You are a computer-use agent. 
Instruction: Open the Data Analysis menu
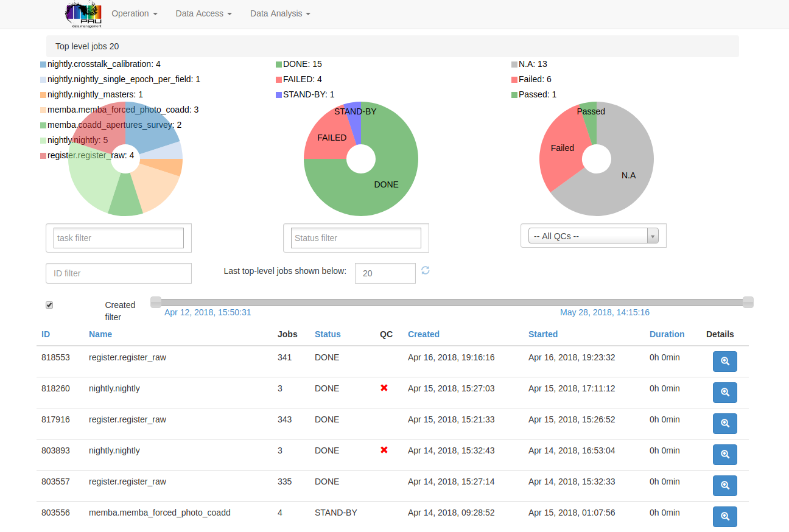pos(280,13)
